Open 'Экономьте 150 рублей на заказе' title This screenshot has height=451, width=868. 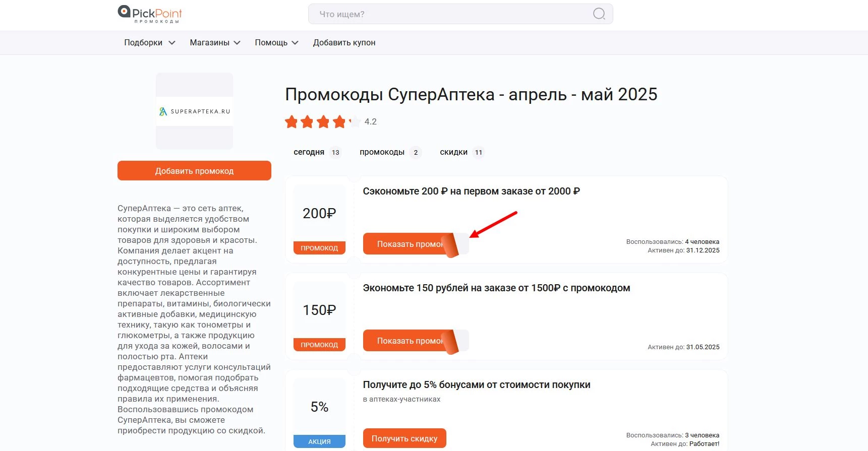coord(496,288)
